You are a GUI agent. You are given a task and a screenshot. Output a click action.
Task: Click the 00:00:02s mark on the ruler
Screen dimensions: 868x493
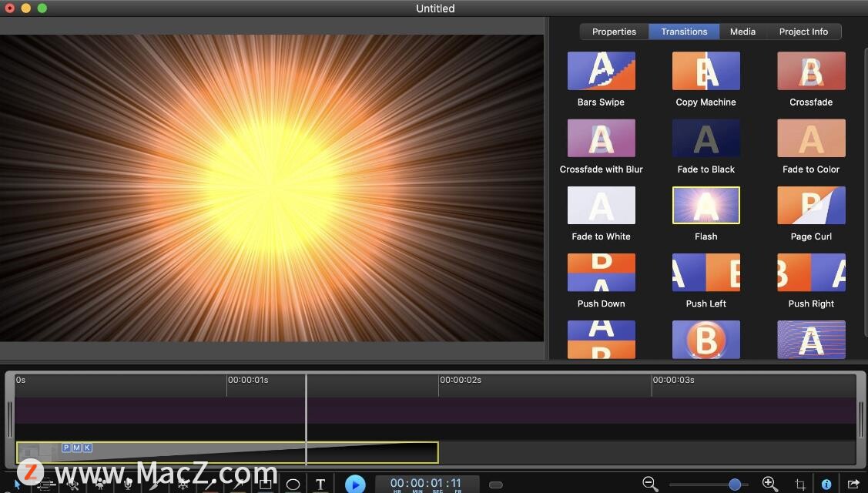(461, 380)
